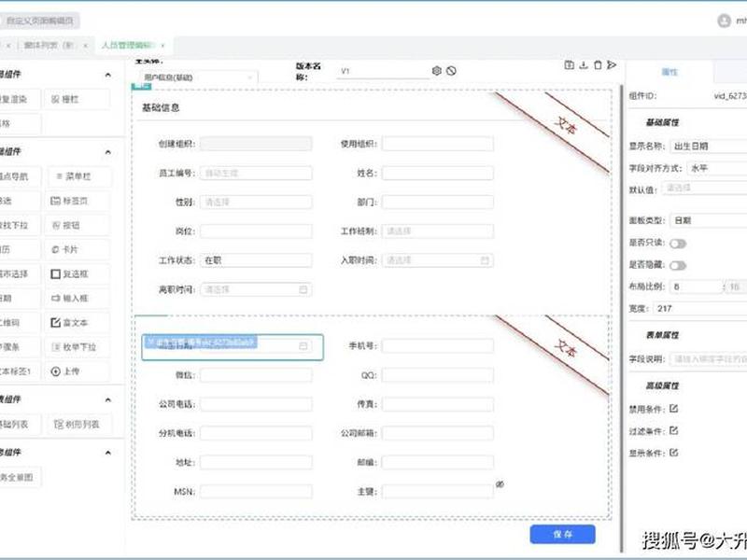Viewport: 747px width, 560px height.
Task: Click the 宽度 field showing 217
Action: pos(700,309)
